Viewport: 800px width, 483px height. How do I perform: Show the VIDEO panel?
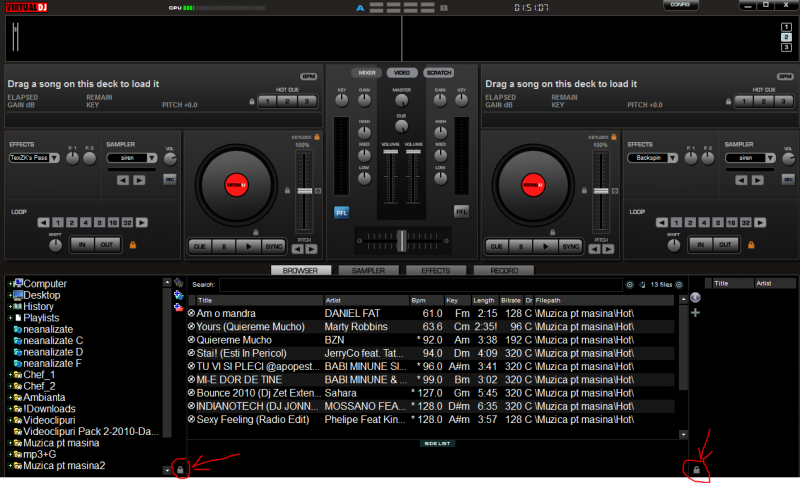[x=402, y=73]
